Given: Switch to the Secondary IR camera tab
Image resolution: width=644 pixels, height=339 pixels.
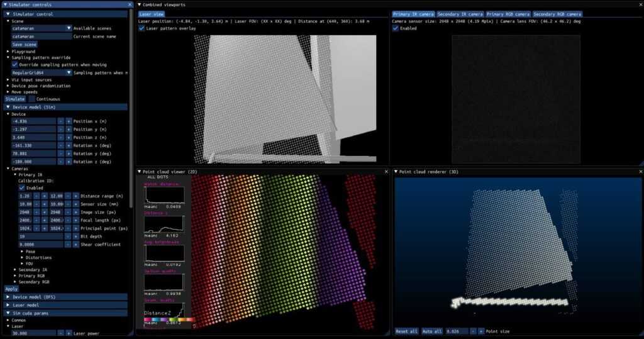Looking at the screenshot, I should tap(460, 14).
